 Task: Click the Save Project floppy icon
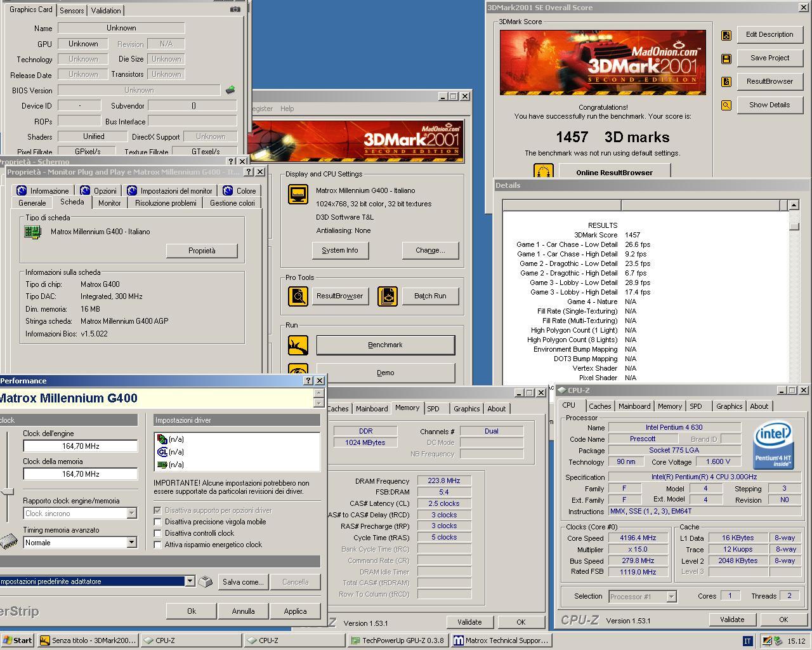726,59
